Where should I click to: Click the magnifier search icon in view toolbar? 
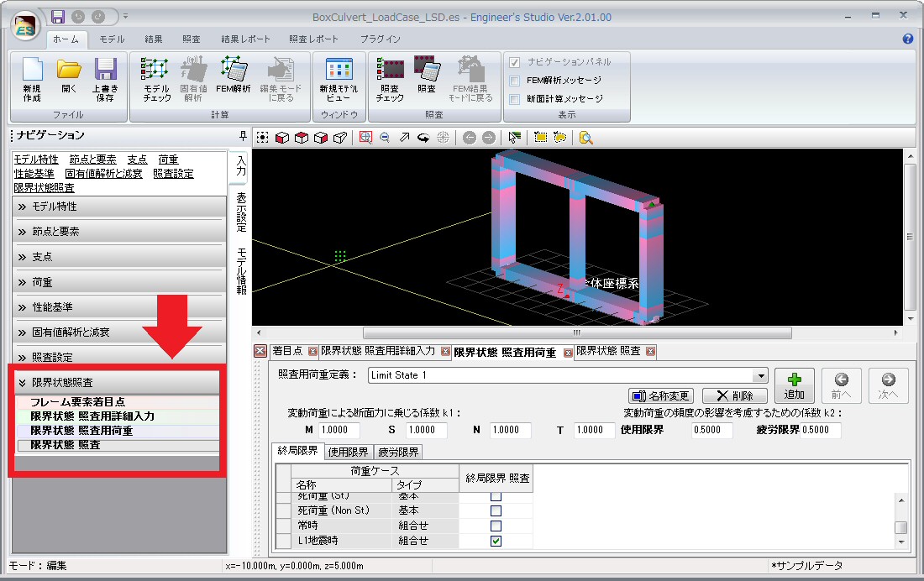(585, 138)
